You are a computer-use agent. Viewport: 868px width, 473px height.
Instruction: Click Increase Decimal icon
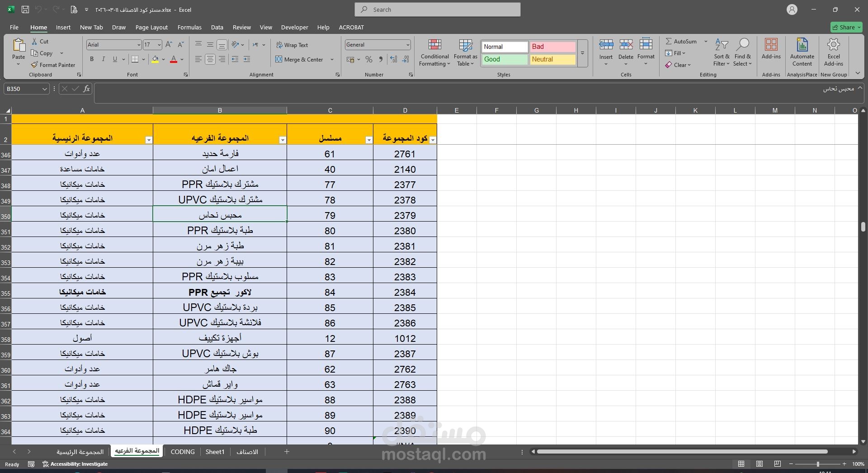(394, 59)
